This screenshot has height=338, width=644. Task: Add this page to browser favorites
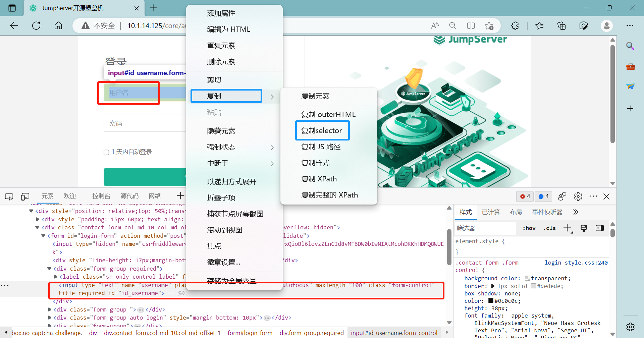(489, 25)
